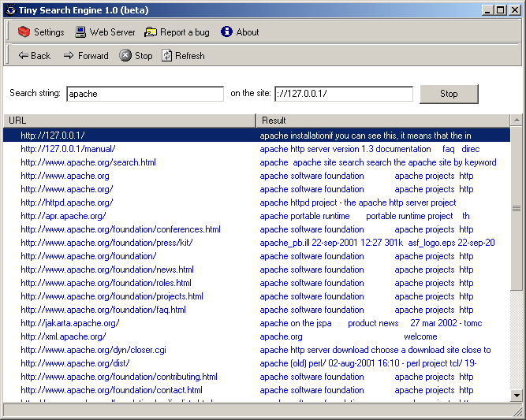
Task: Focus the 'on the site' input field
Action: tap(344, 94)
